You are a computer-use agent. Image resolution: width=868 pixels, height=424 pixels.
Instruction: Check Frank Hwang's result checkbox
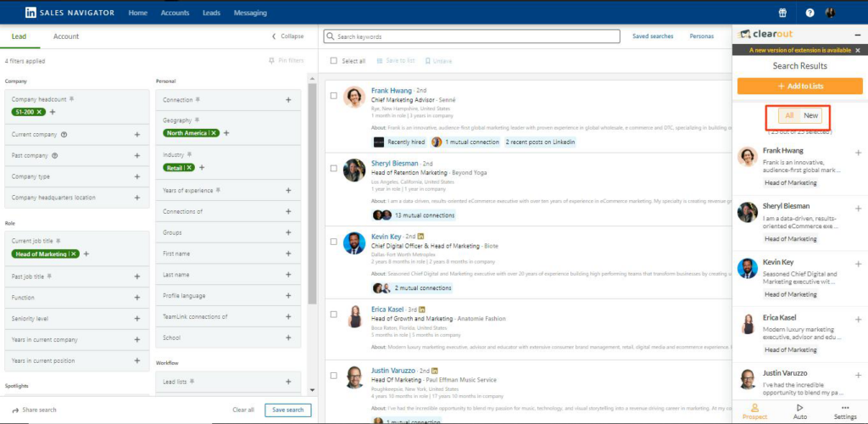(334, 95)
